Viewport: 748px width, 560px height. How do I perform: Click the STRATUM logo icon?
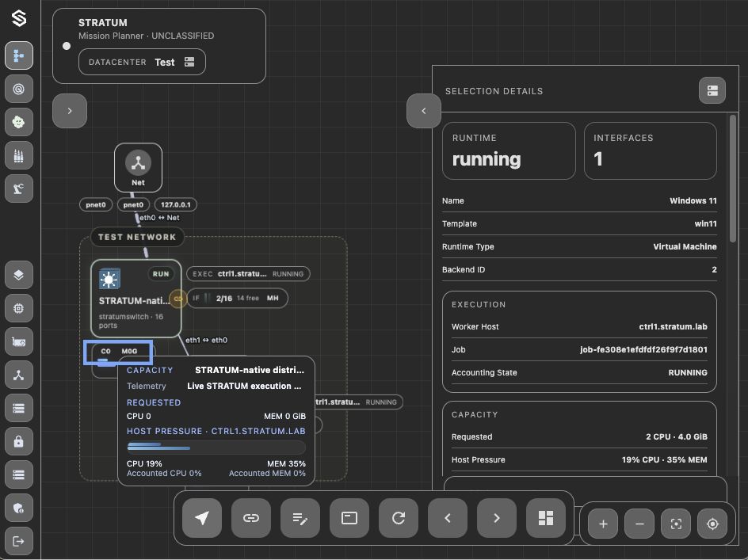pos(19,18)
